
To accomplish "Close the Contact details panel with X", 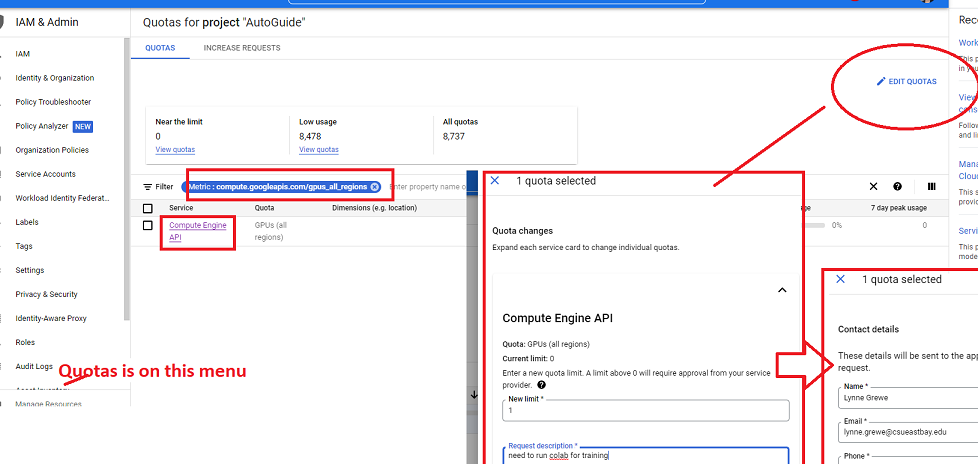I will coord(840,280).
